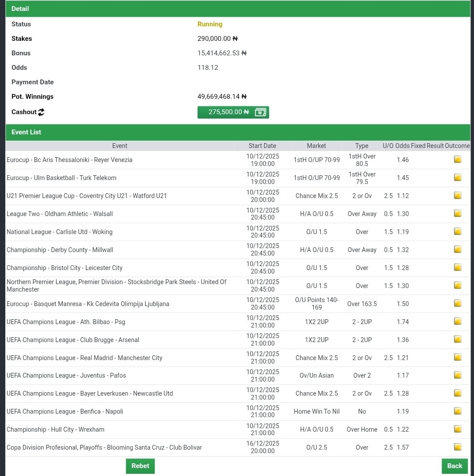Click O/U Points 140-169 market cell

coord(316,303)
